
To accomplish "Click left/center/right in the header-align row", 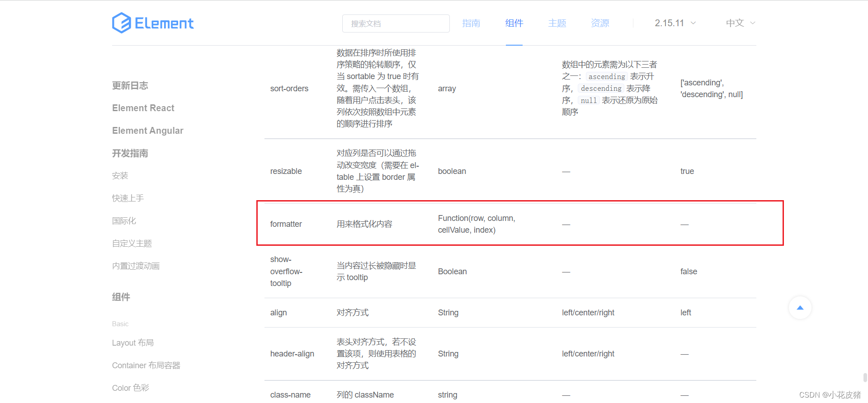I will pos(588,354).
